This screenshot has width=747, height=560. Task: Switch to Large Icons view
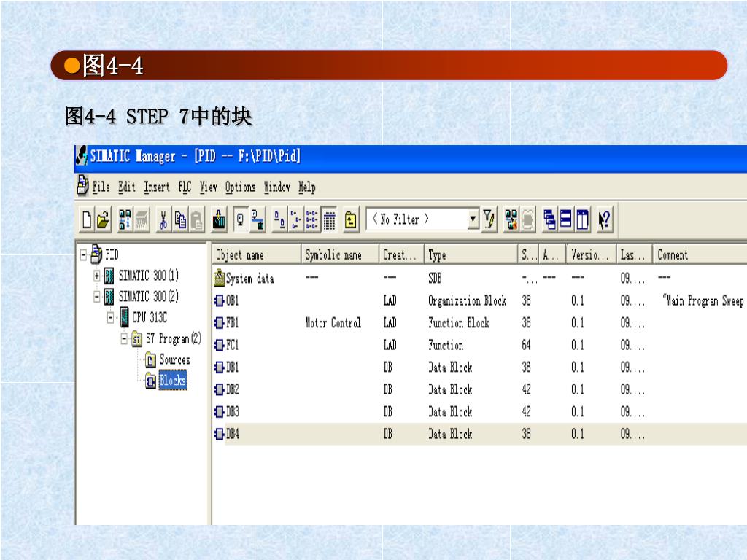279,220
